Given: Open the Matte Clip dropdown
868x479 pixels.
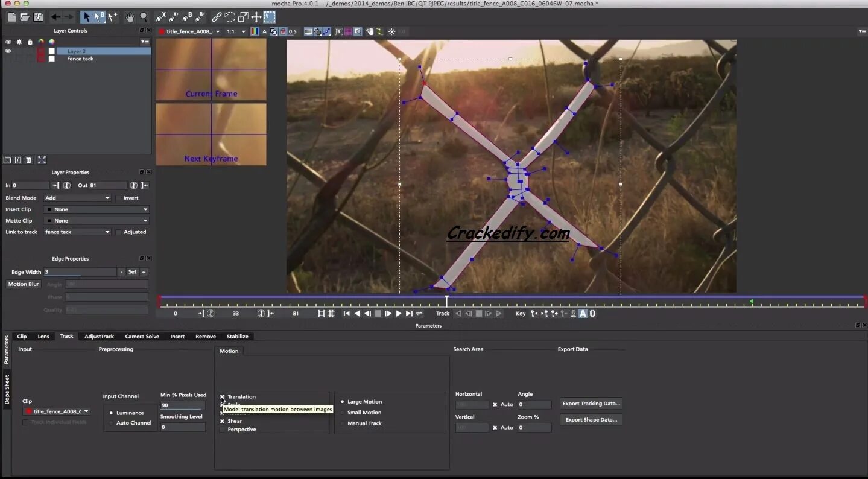Looking at the screenshot, I should 96,221.
